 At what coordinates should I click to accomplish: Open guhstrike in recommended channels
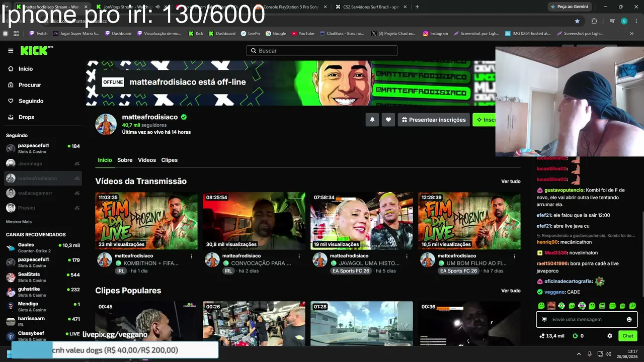pos(43,292)
